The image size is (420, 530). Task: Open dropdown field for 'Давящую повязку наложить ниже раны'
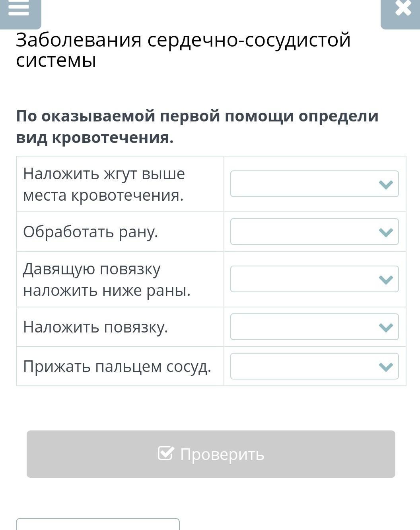pyautogui.click(x=314, y=279)
